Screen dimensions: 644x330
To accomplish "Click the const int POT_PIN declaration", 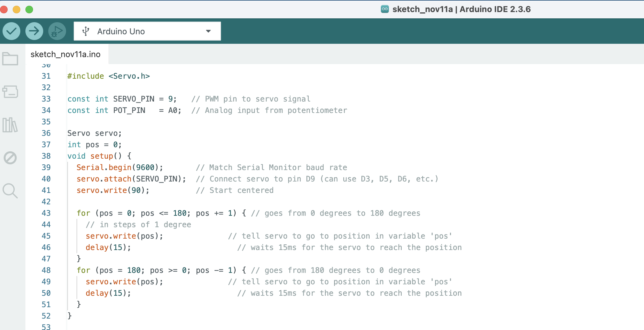I will [124, 110].
